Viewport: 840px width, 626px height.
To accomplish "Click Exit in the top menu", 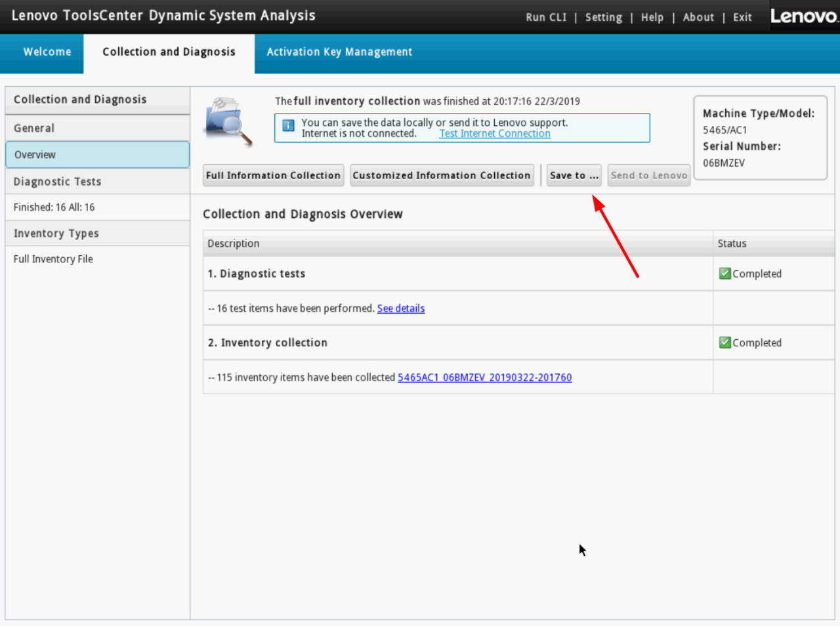I will [742, 17].
